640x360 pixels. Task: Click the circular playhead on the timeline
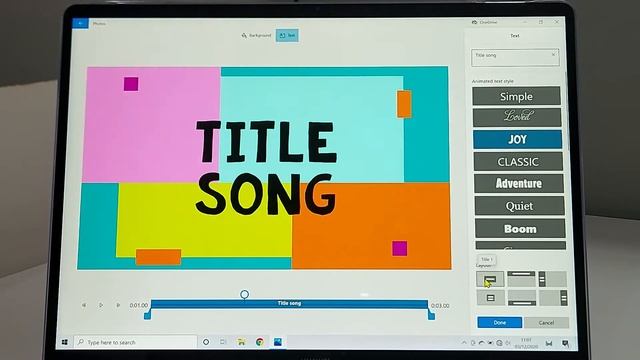click(244, 294)
